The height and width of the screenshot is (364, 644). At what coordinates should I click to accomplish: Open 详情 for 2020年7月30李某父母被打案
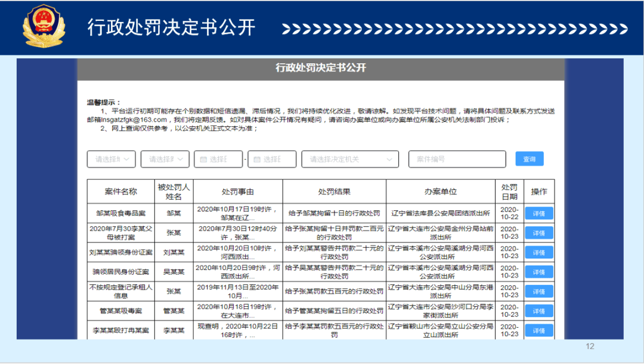pos(538,233)
